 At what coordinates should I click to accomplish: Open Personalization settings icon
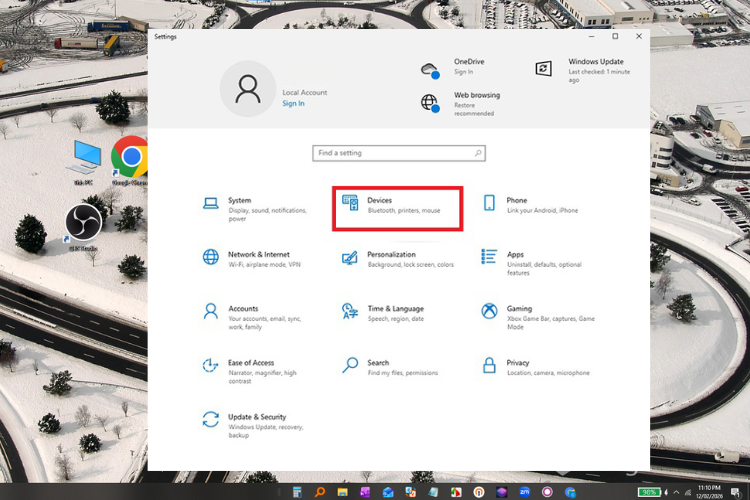(350, 258)
